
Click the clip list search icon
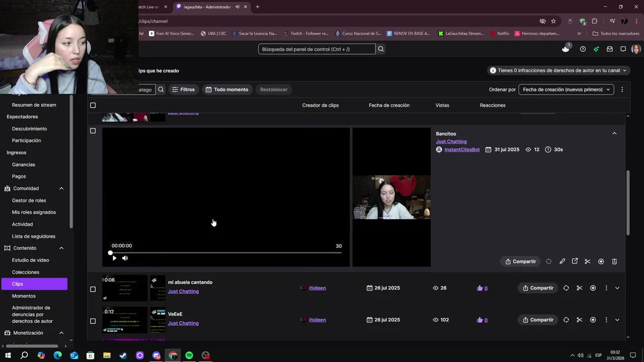(x=161, y=89)
